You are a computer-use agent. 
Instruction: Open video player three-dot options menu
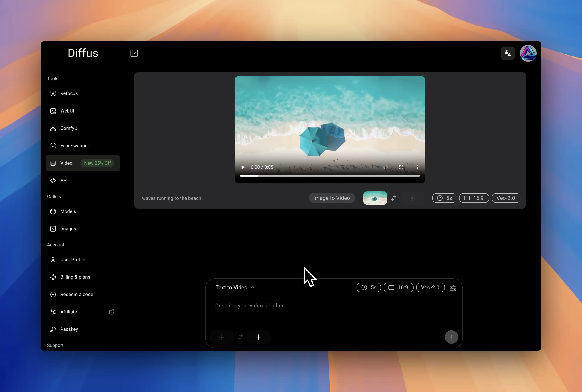(x=417, y=167)
